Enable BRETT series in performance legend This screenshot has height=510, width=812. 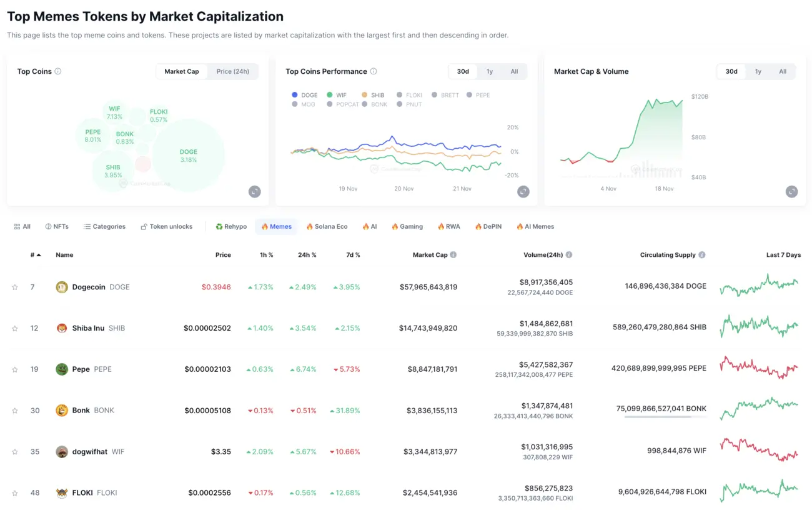coord(445,95)
